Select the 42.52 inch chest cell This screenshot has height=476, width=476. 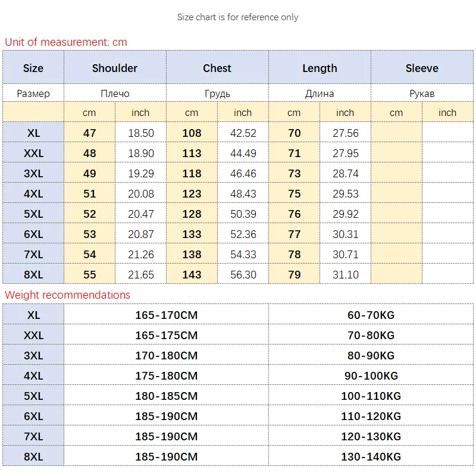pos(243,133)
